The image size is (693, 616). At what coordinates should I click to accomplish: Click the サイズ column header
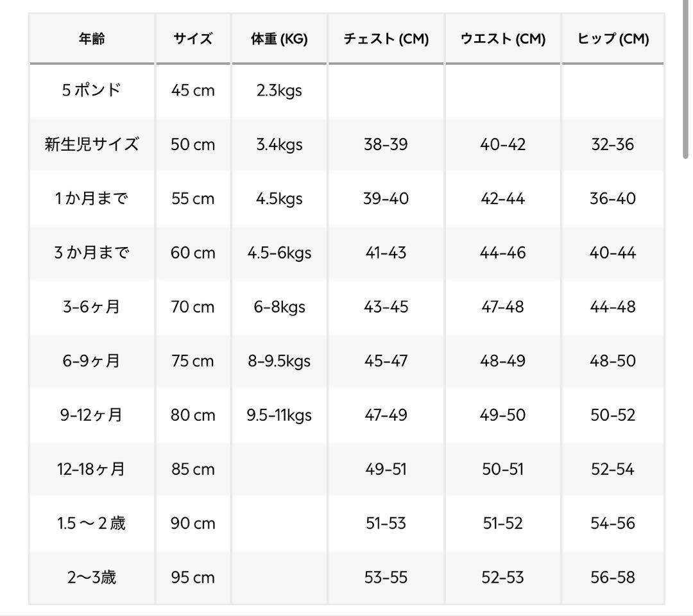tap(193, 39)
